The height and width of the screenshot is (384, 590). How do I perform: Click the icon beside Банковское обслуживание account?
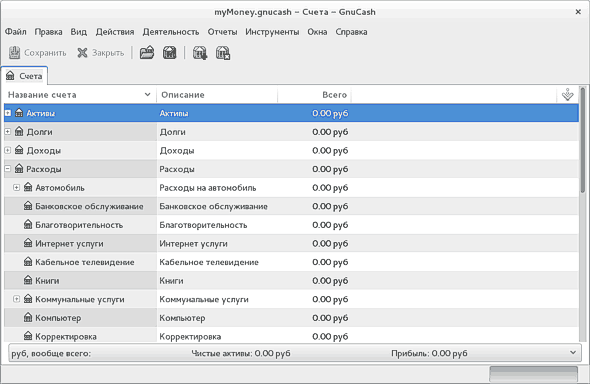(28, 206)
